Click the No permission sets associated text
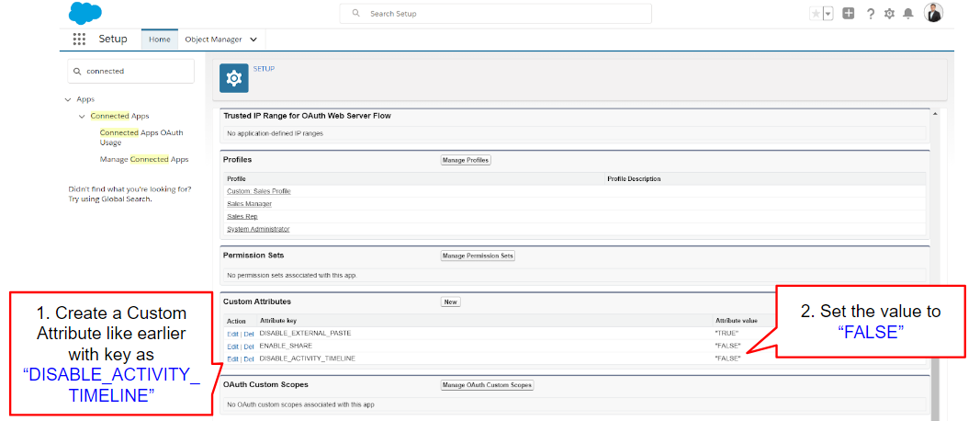Viewport: 980px width, 421px height. point(292,275)
